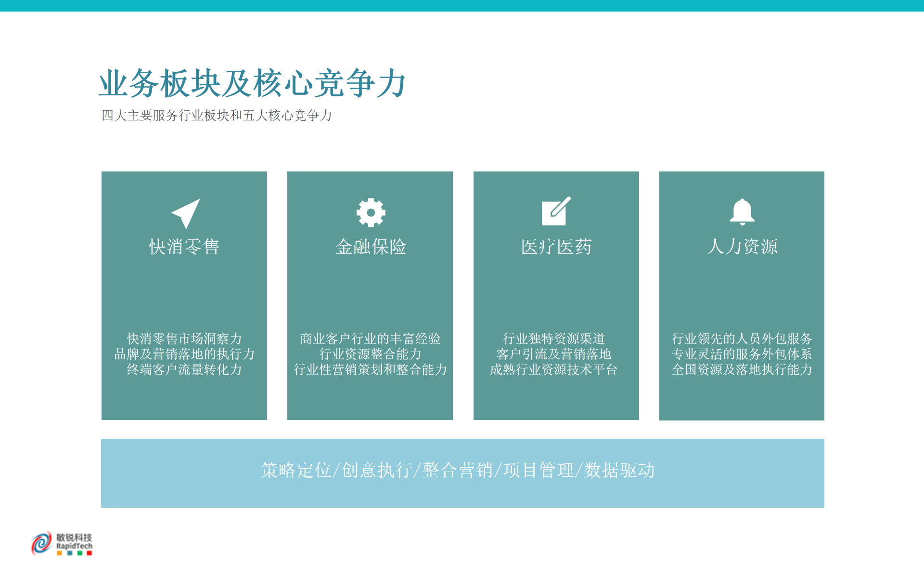Click the bell icon above 人力资源
The width and height of the screenshot is (924, 578).
tap(742, 211)
